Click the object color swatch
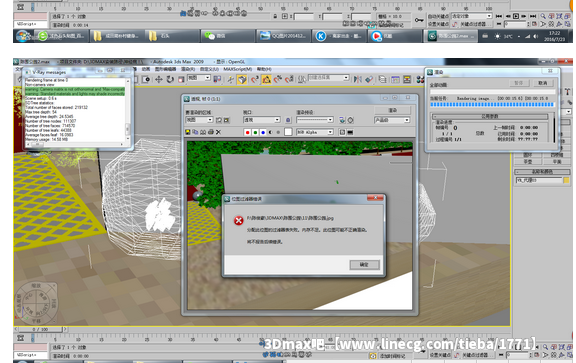This screenshot has width=576, height=363. tap(566, 180)
